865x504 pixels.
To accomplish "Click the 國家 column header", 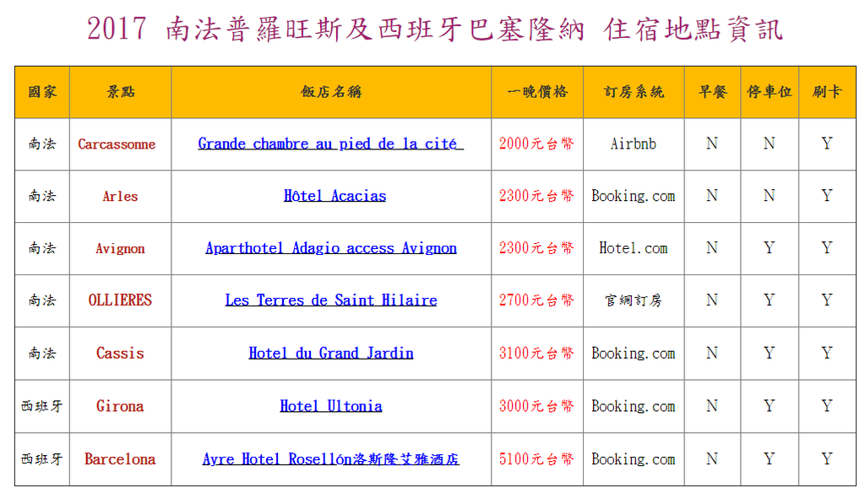I will pos(42,92).
